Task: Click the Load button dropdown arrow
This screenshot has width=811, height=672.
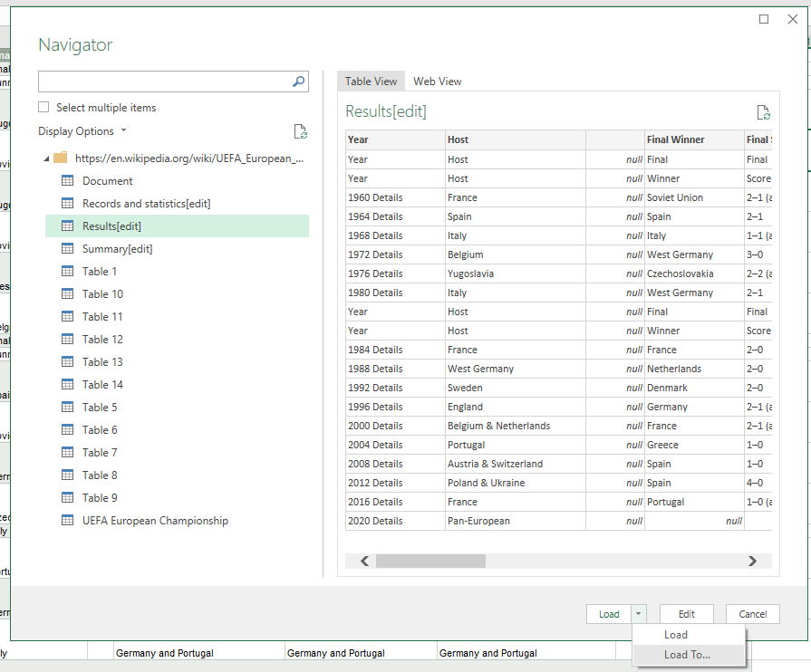Action: point(639,614)
